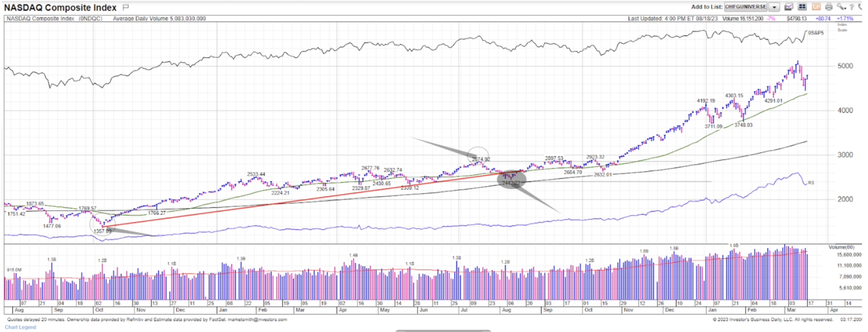Click the RS line label

[811, 183]
